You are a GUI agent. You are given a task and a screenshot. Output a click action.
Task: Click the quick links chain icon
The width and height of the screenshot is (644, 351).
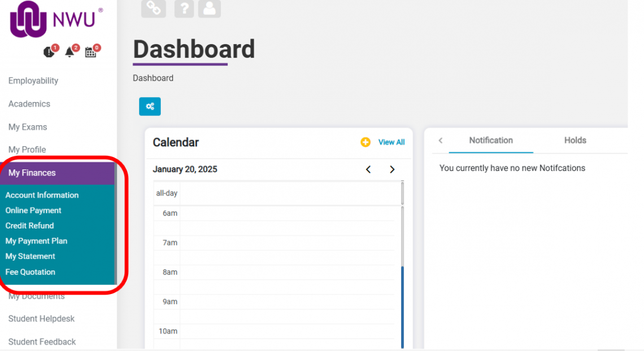153,7
